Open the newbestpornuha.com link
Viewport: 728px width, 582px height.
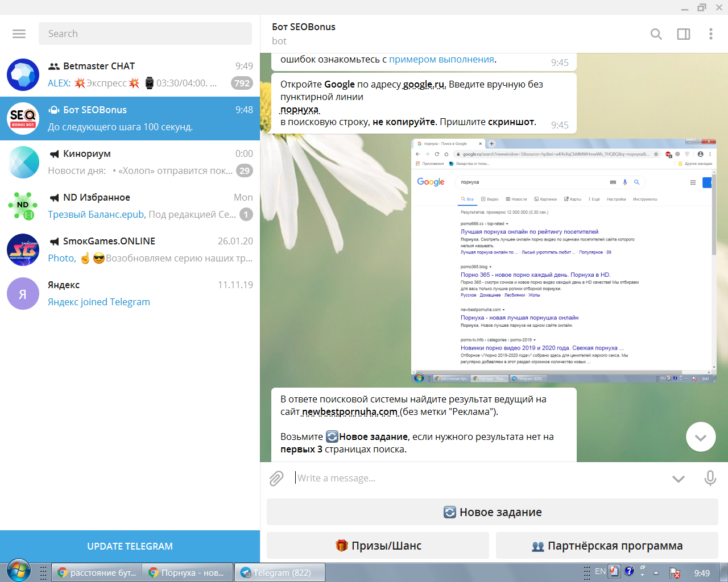tap(350, 411)
